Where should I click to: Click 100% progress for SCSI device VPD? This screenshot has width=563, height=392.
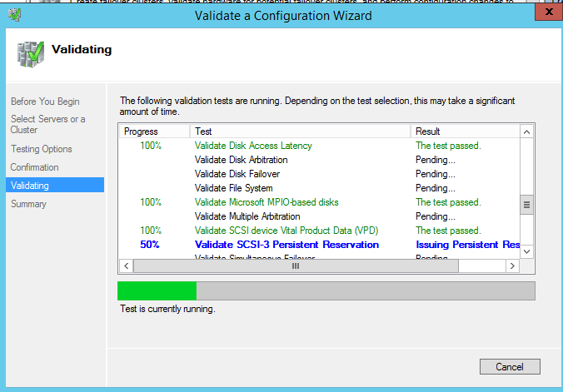[x=151, y=231]
